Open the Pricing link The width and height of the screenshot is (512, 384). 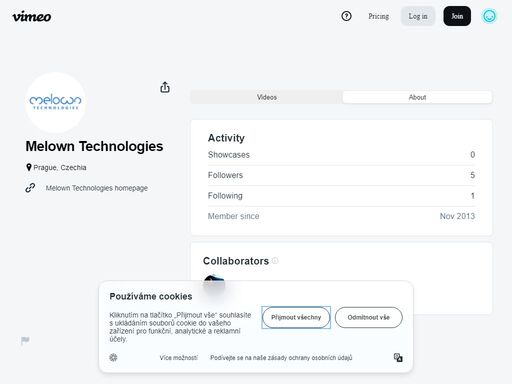pyautogui.click(x=378, y=16)
